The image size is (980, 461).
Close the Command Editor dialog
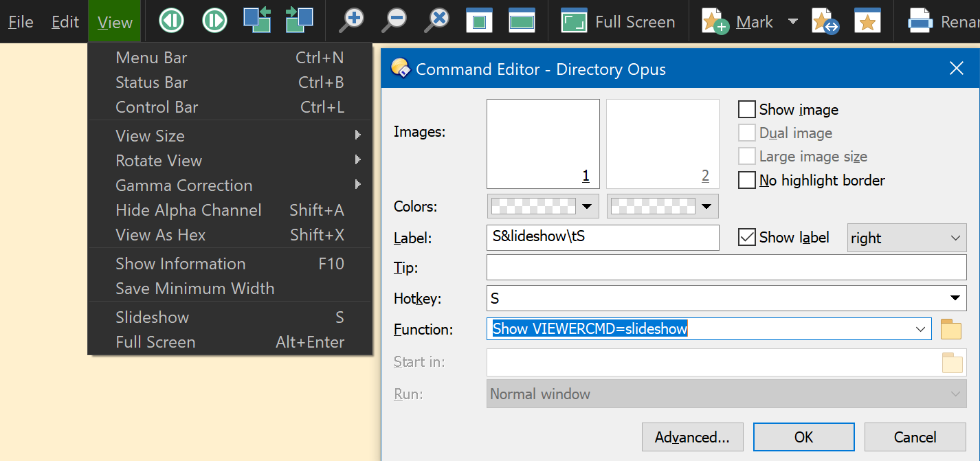[956, 68]
